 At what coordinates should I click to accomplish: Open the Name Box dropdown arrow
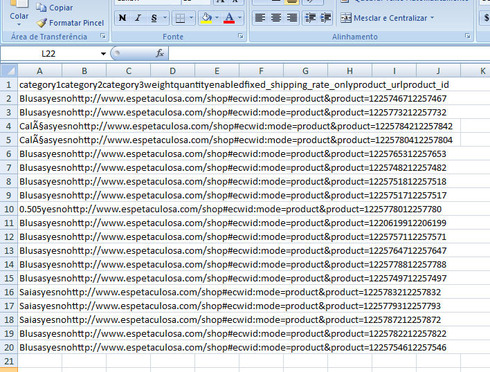[x=103, y=54]
